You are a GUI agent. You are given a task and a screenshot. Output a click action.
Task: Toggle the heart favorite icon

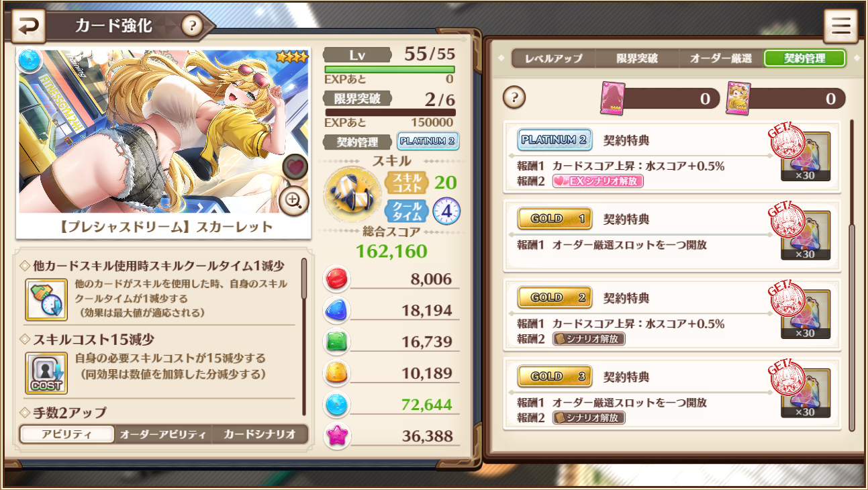click(295, 167)
